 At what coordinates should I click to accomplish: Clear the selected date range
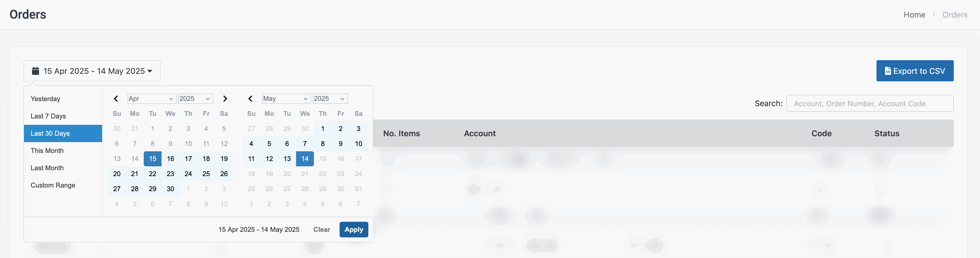click(x=321, y=230)
